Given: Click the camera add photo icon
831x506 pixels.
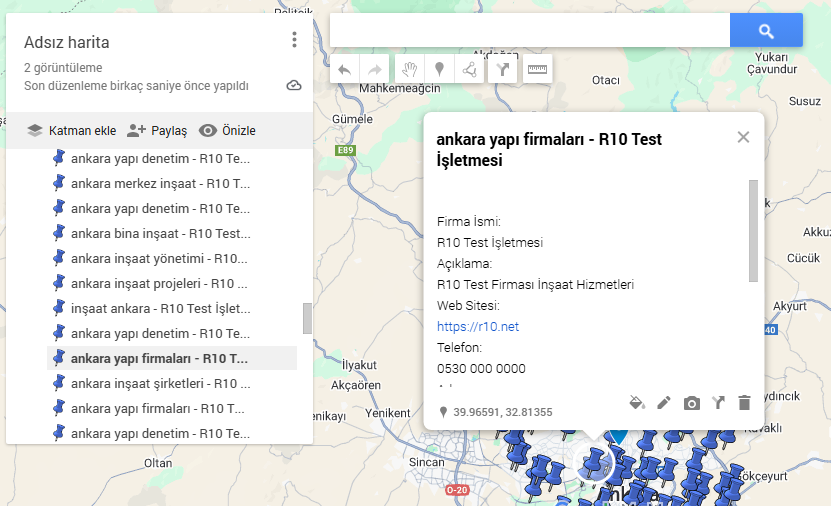Looking at the screenshot, I should [691, 404].
